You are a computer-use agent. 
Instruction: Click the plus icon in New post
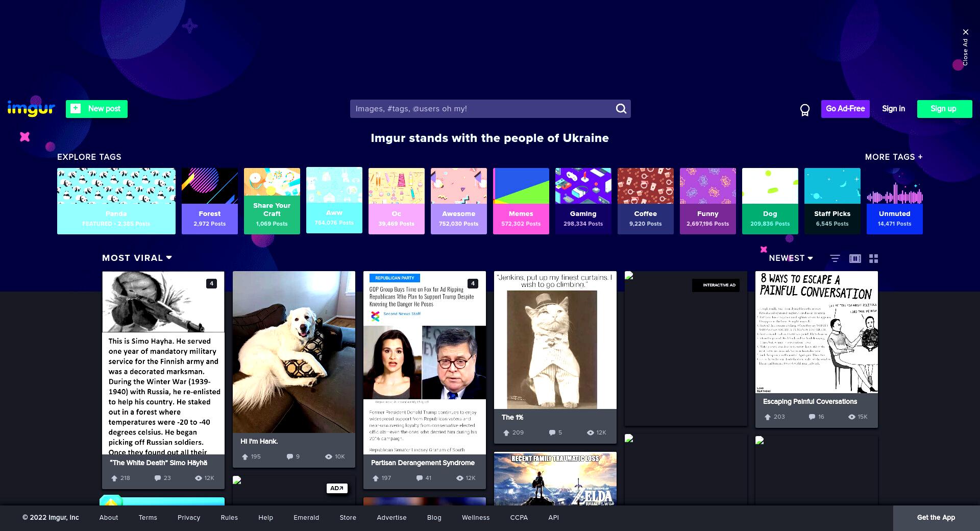tap(76, 108)
